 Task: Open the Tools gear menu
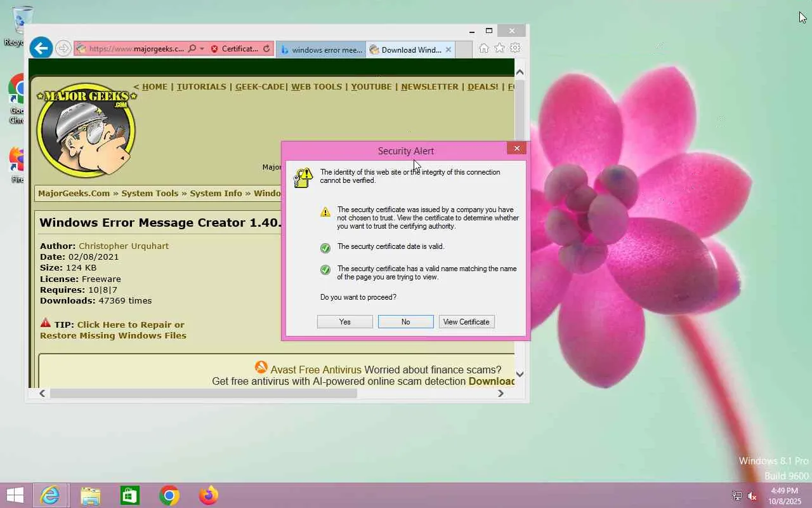click(515, 48)
